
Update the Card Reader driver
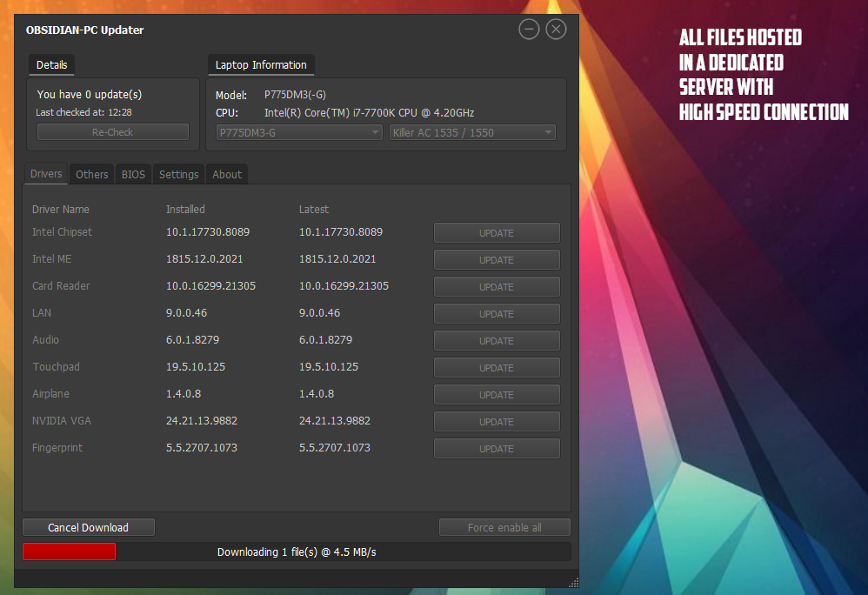(497, 287)
